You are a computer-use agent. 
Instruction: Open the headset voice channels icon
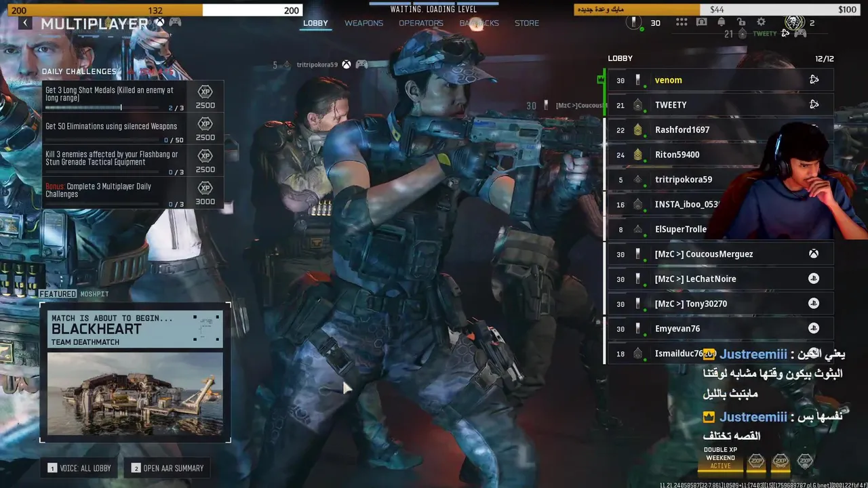tap(701, 22)
